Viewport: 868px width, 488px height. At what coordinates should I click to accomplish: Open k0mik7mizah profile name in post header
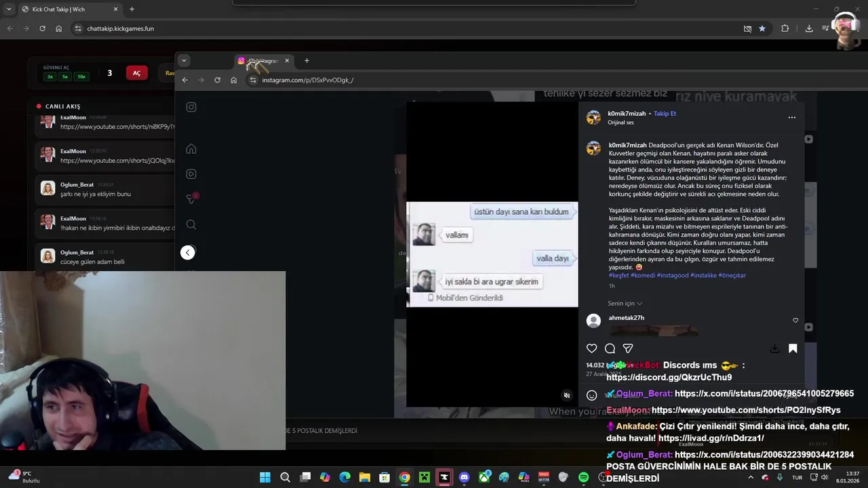tap(627, 114)
